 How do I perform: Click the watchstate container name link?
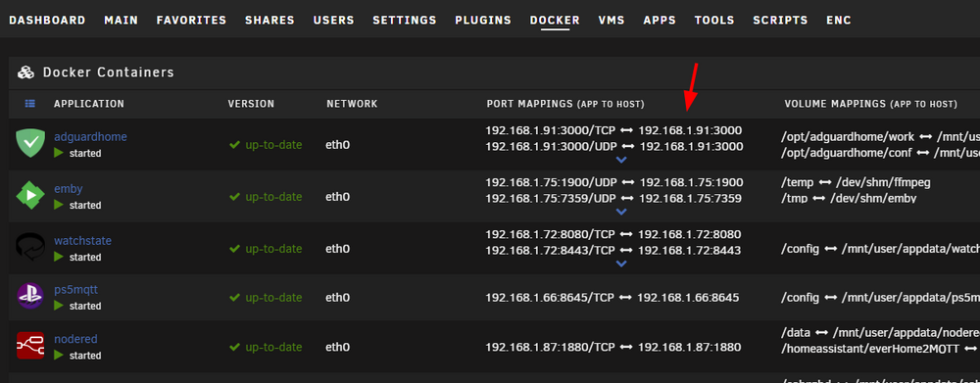[82, 241]
